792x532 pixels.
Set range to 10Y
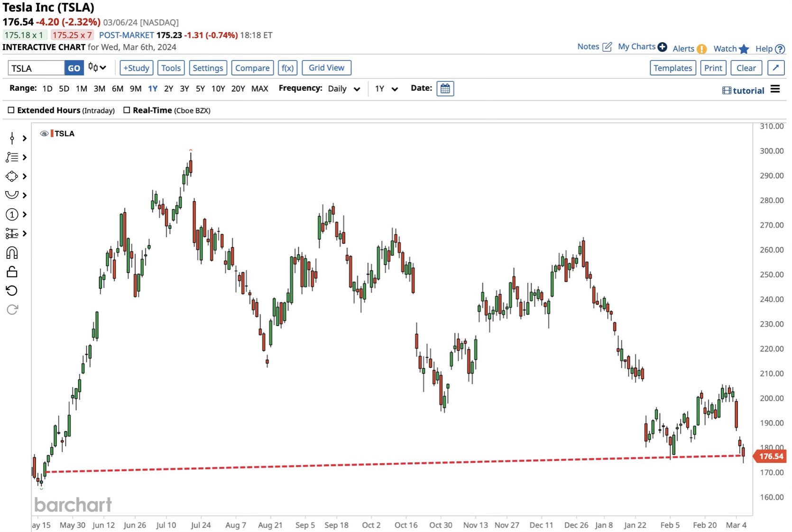[218, 89]
